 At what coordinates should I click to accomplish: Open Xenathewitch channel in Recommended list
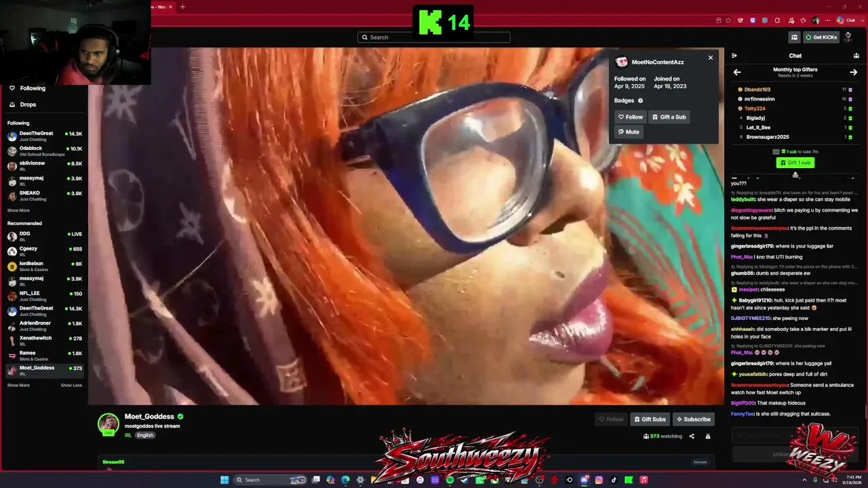[44, 341]
